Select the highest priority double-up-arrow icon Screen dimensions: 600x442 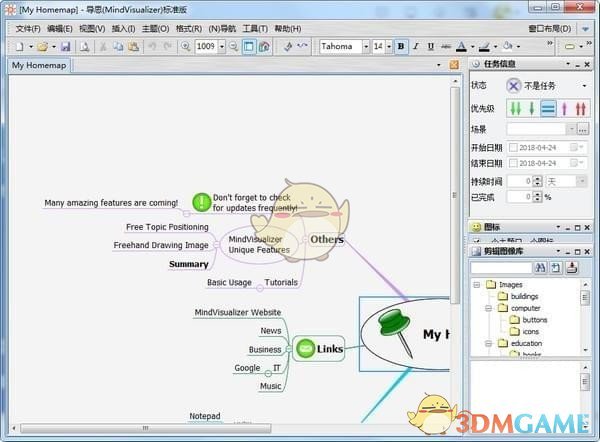point(581,108)
